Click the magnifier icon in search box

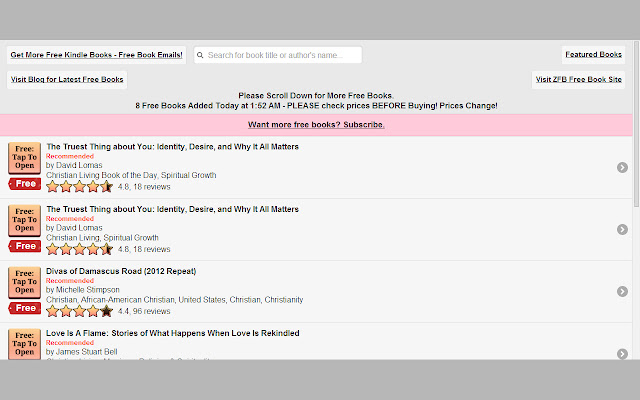[x=200, y=55]
